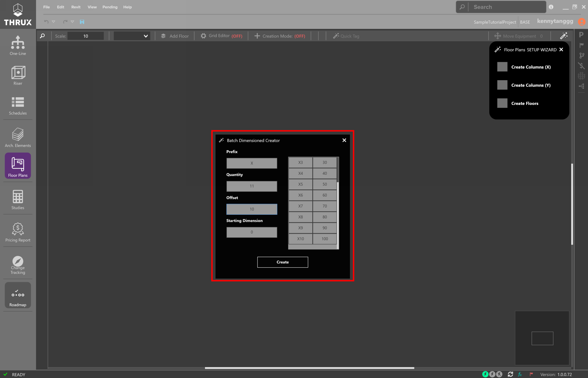This screenshot has height=378, width=588.
Task: Toggle Grid Editor on
Action: coord(221,36)
